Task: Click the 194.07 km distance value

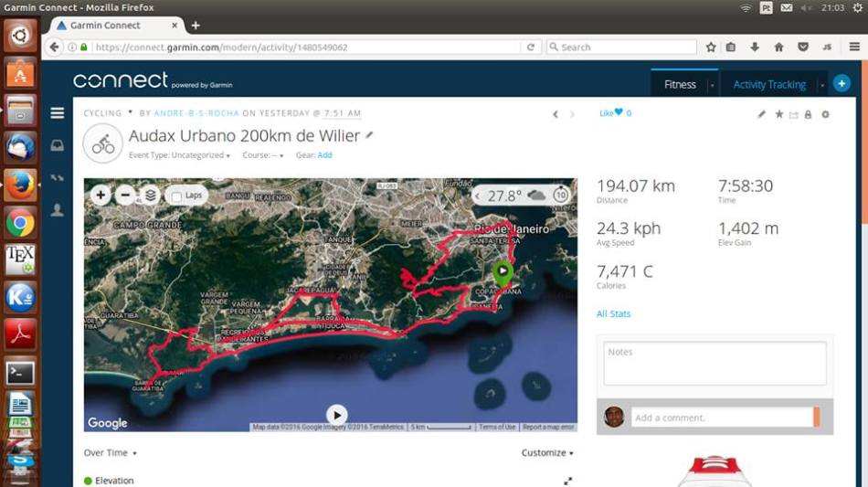Action: click(x=636, y=186)
